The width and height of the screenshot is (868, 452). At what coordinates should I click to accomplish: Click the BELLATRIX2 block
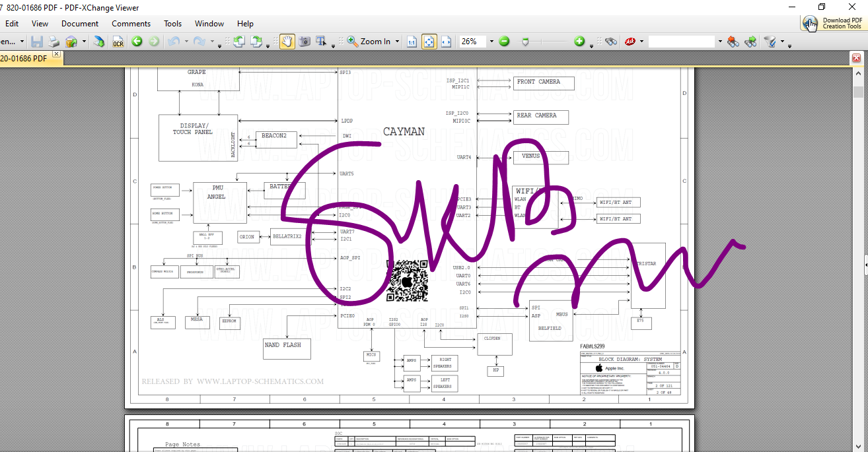tap(290, 236)
